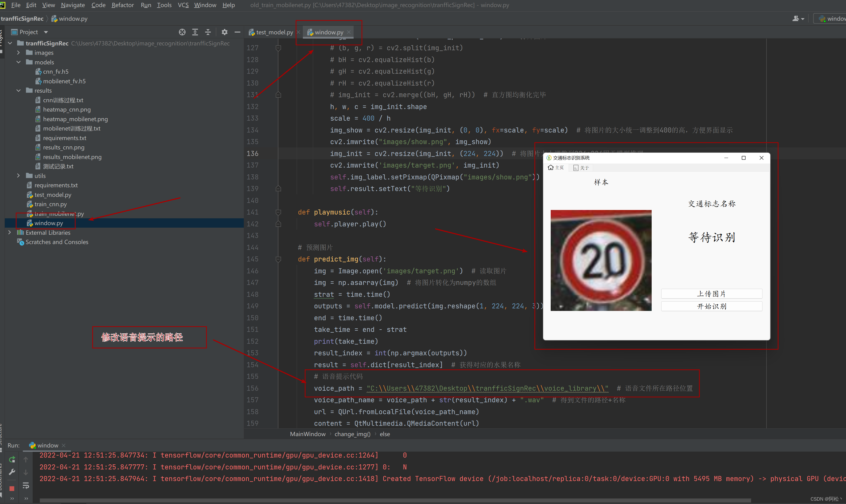
Task: Switch to the test_model.py editor tab
Action: tap(274, 32)
